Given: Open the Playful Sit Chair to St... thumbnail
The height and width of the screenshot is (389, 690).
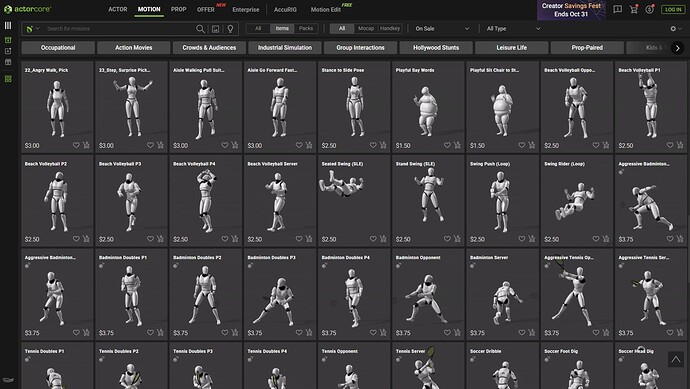Looking at the screenshot, I should coord(502,107).
